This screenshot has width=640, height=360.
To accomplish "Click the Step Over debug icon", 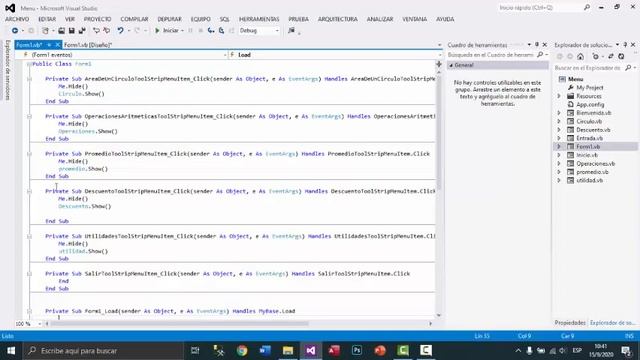I will tap(221, 31).
